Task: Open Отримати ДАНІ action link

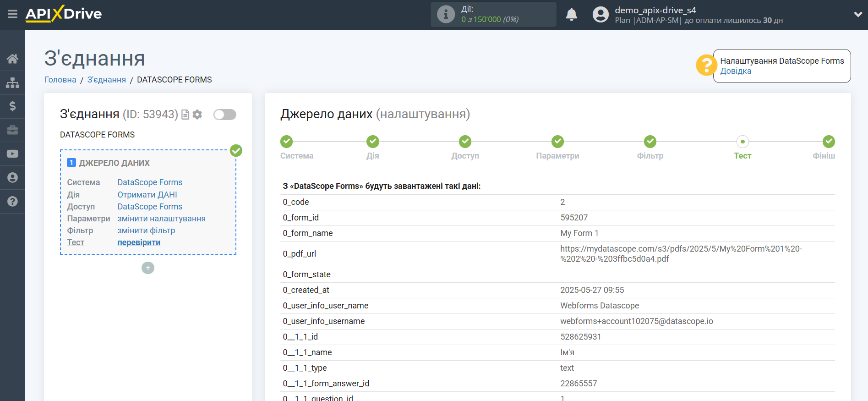Action: 147,195
